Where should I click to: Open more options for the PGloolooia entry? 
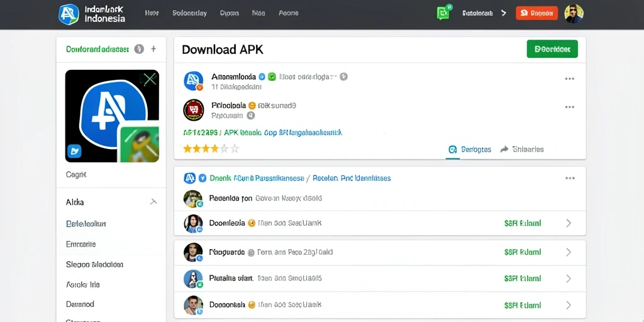click(x=570, y=107)
